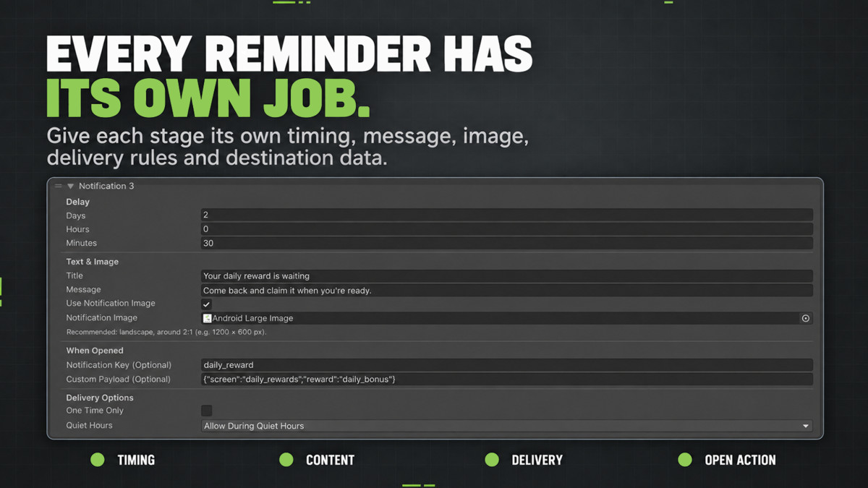The image size is (868, 488).
Task: Enable the One Time Only checkbox
Action: point(206,411)
